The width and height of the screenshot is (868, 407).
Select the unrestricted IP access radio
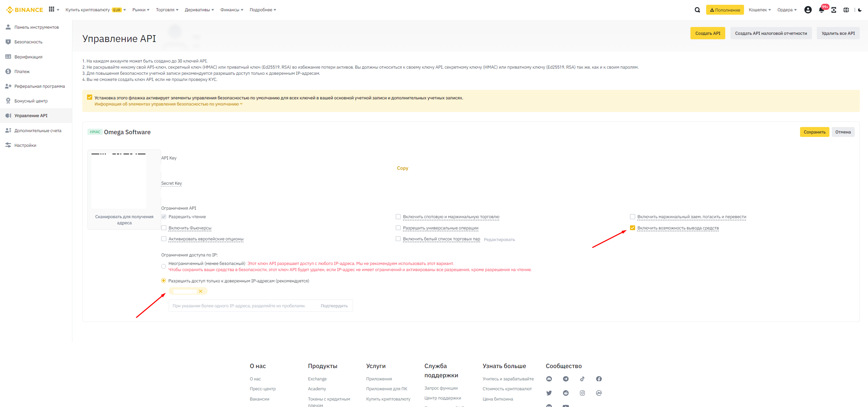tap(164, 266)
